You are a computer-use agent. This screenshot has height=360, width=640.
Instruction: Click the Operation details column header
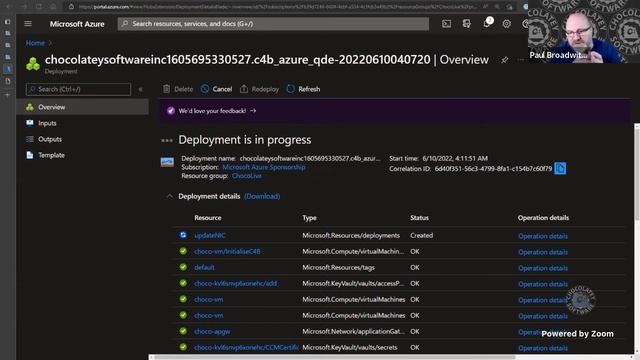tap(543, 218)
